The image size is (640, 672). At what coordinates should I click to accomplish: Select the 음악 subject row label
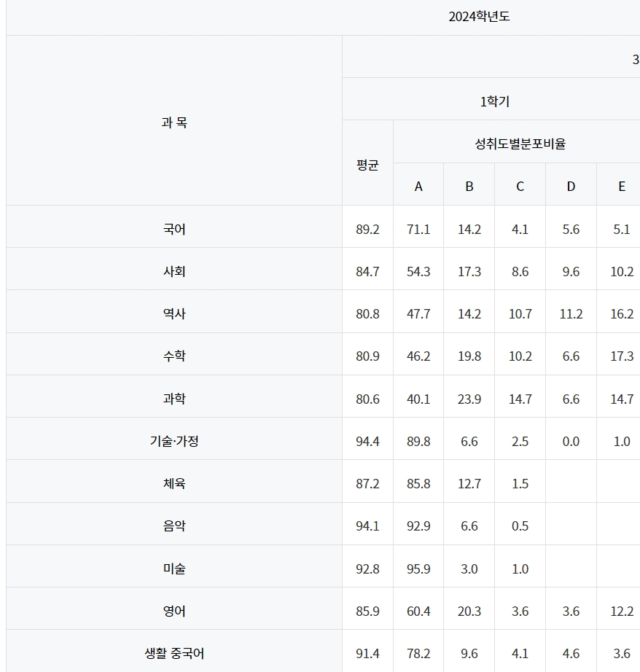pos(174,526)
